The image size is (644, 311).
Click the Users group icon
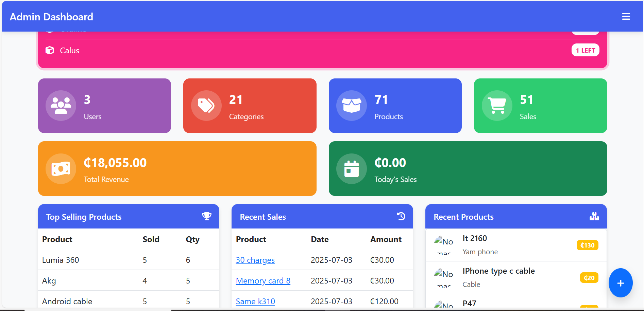(x=61, y=106)
